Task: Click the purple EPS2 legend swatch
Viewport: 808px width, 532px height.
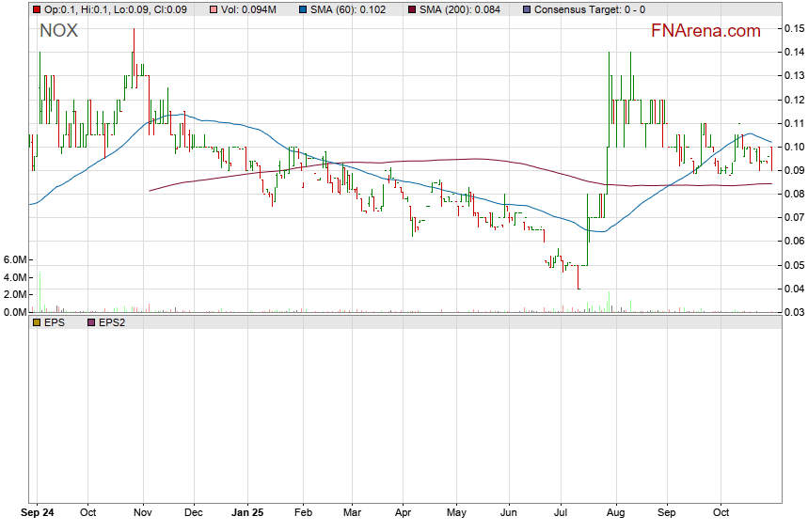Action: pos(91,321)
